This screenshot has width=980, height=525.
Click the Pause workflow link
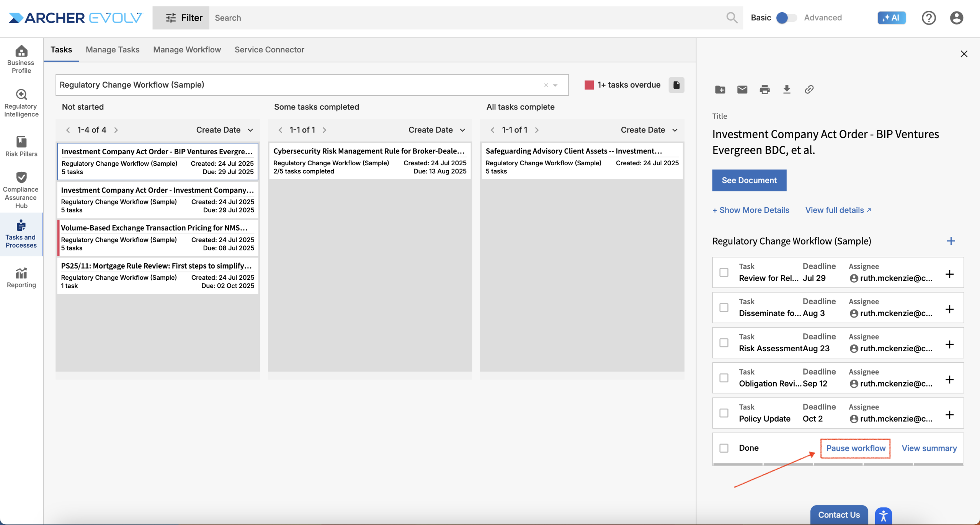tap(856, 448)
